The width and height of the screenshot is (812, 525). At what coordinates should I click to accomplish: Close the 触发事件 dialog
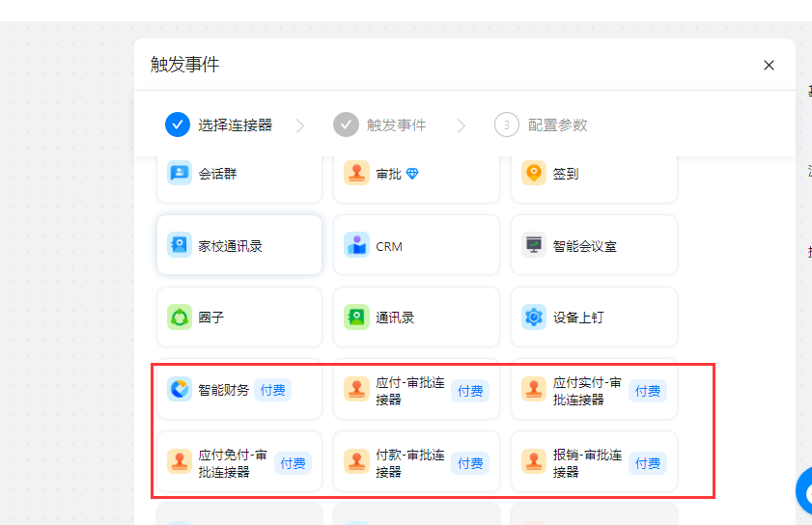tap(769, 66)
